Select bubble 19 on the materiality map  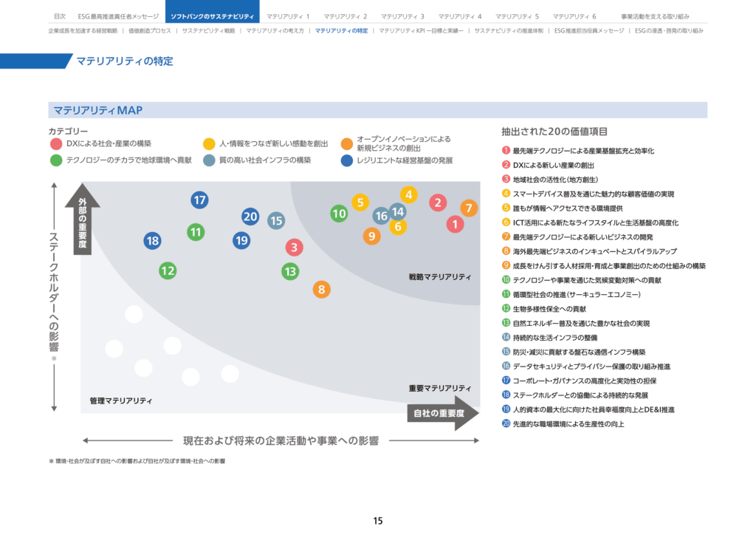pos(241,240)
